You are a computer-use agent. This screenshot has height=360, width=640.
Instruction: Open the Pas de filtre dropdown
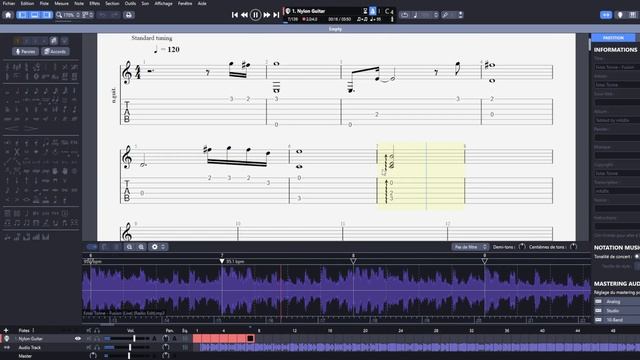pyautogui.click(x=470, y=247)
